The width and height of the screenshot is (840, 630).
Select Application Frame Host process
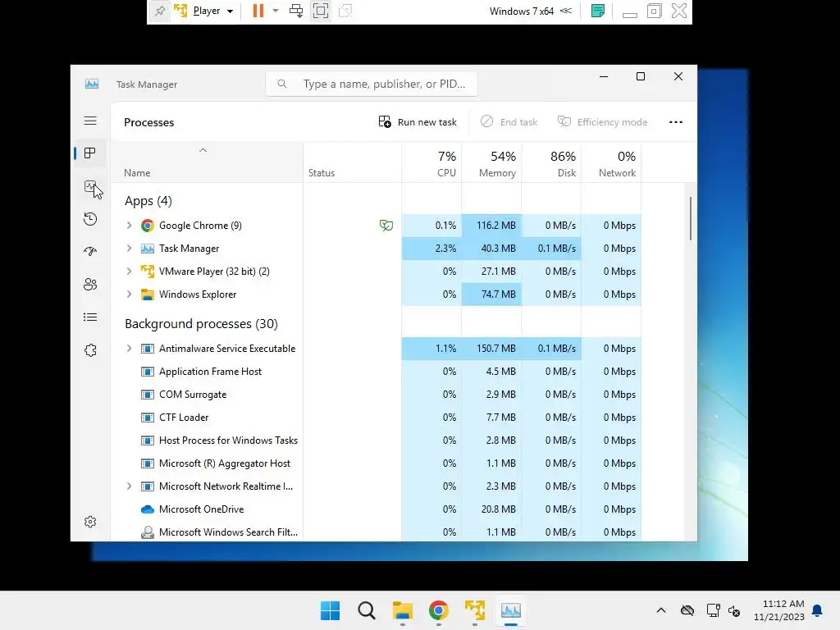click(x=376, y=372)
